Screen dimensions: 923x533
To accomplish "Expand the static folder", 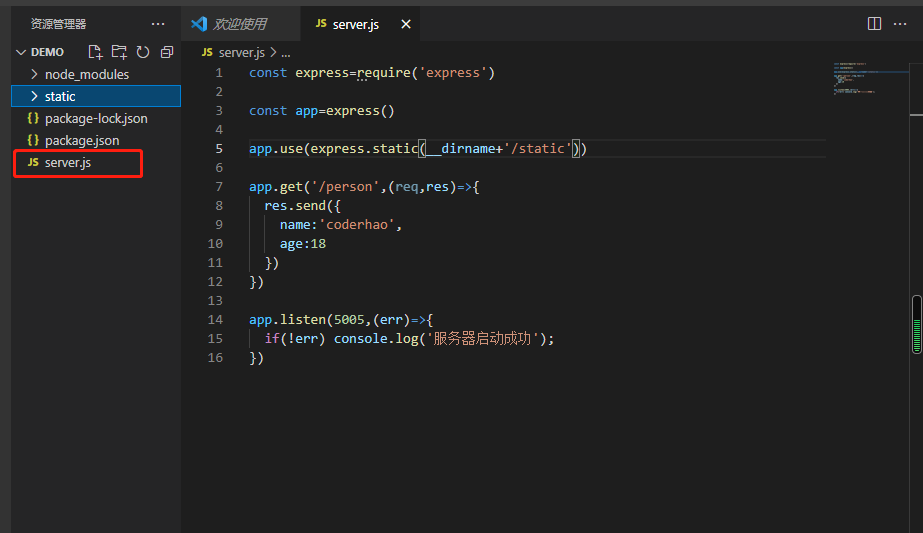I will [x=34, y=96].
